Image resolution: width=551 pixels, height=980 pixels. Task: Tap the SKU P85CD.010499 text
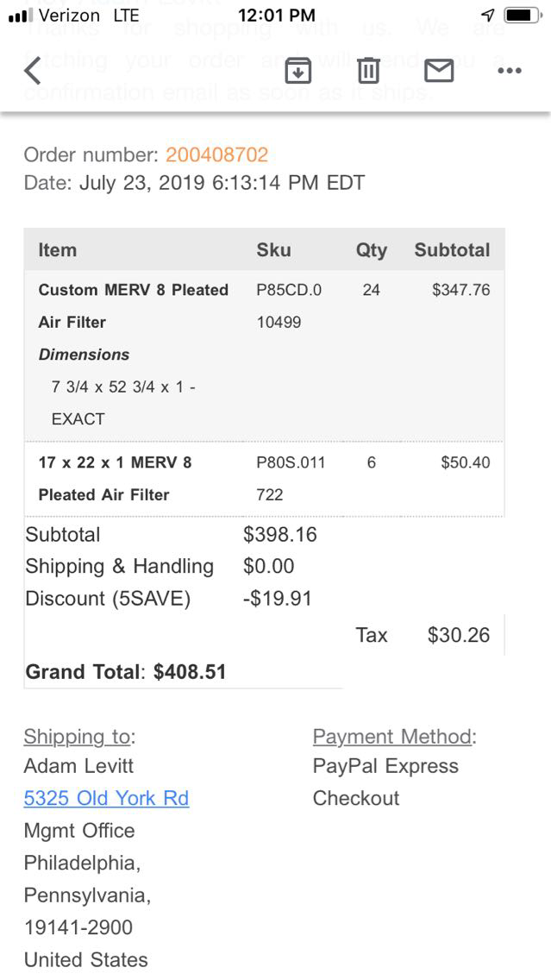pyautogui.click(x=289, y=305)
